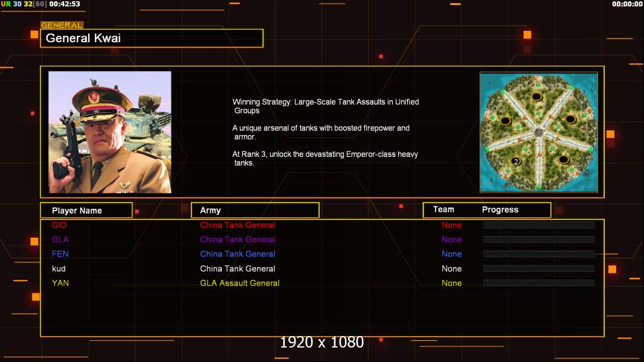Screen dimensions: 644x362
Task: Click YAN's GLA Assault General army
Action: click(239, 283)
